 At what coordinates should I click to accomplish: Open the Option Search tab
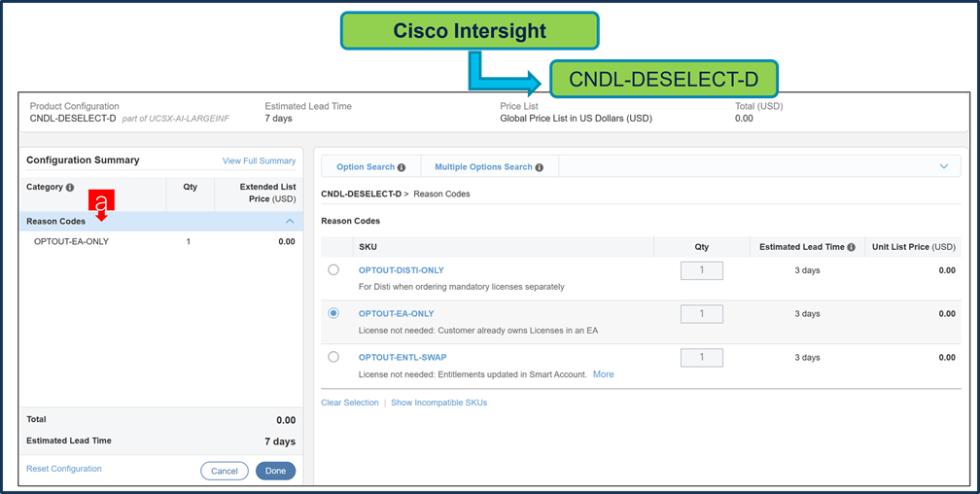click(x=370, y=167)
